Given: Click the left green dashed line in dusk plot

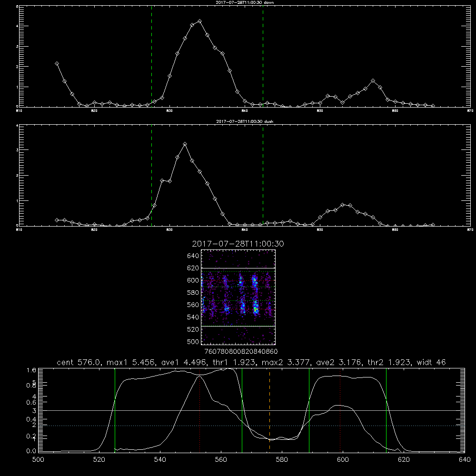Looking at the screenshot, I should (x=151, y=175).
